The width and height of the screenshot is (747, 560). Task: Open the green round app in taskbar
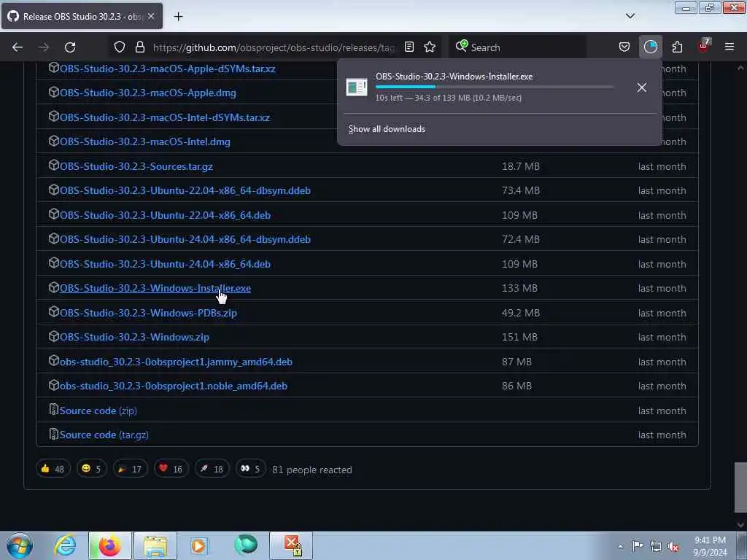point(246,545)
